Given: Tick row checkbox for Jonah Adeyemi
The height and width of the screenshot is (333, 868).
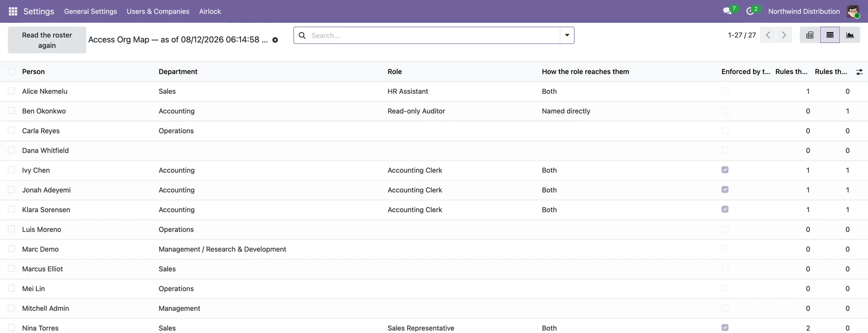Looking at the screenshot, I should [x=11, y=190].
